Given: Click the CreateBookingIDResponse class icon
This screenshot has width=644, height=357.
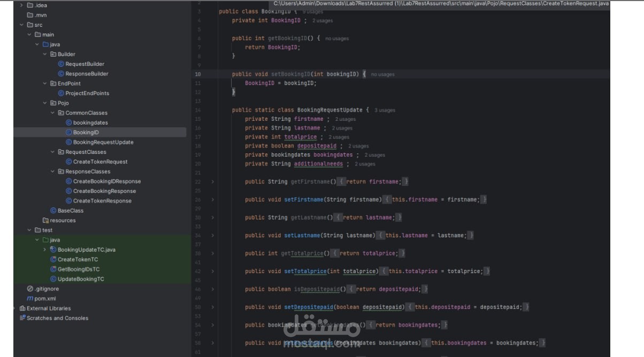Looking at the screenshot, I should tap(68, 181).
